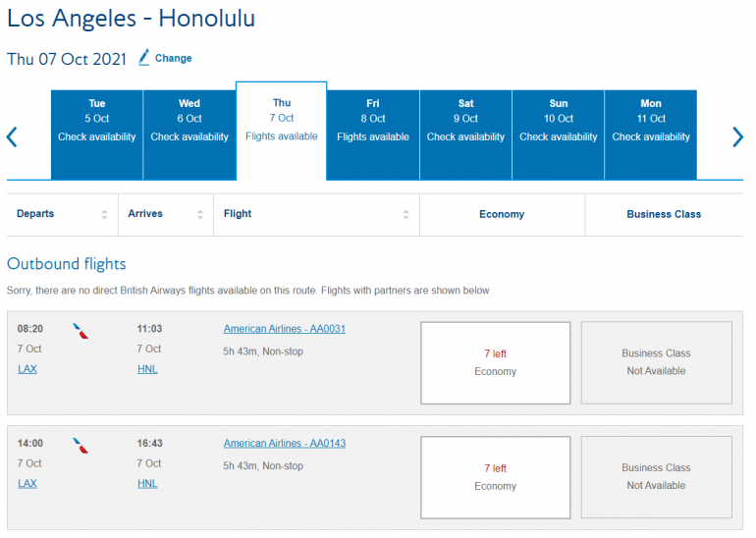Go to next dates with right arrow
The height and width of the screenshot is (538, 756).
(737, 136)
